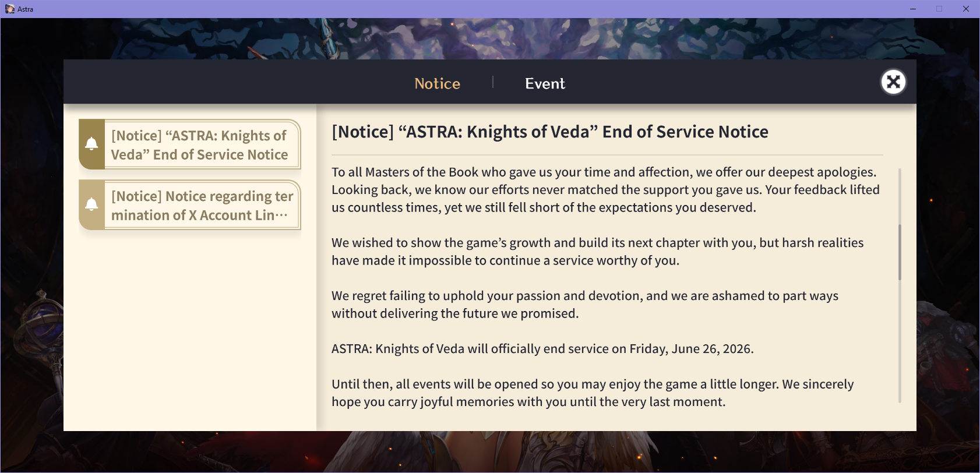Viewport: 980px width, 473px height.
Task: Click the "Astra" title bar text
Action: tap(26, 9)
